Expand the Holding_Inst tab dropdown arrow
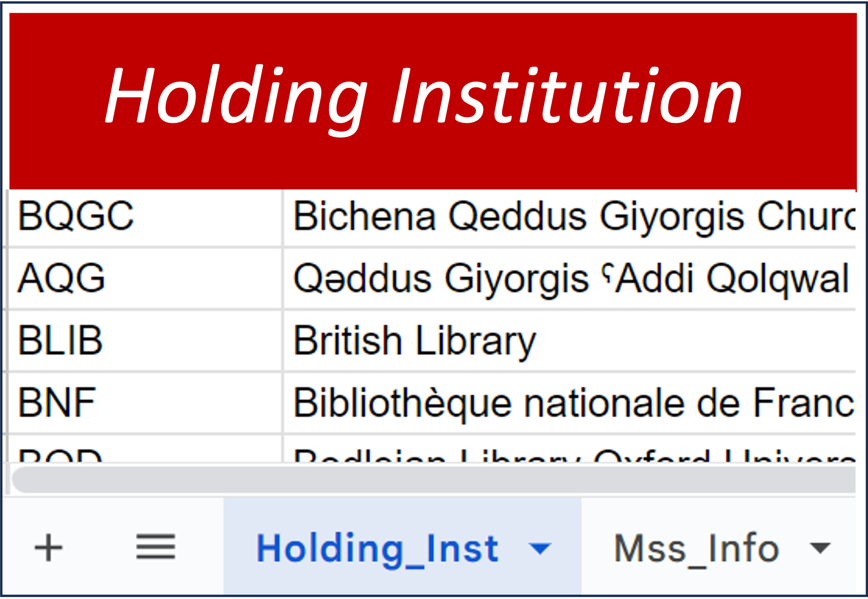Image resolution: width=868 pixels, height=599 pixels. [541, 548]
